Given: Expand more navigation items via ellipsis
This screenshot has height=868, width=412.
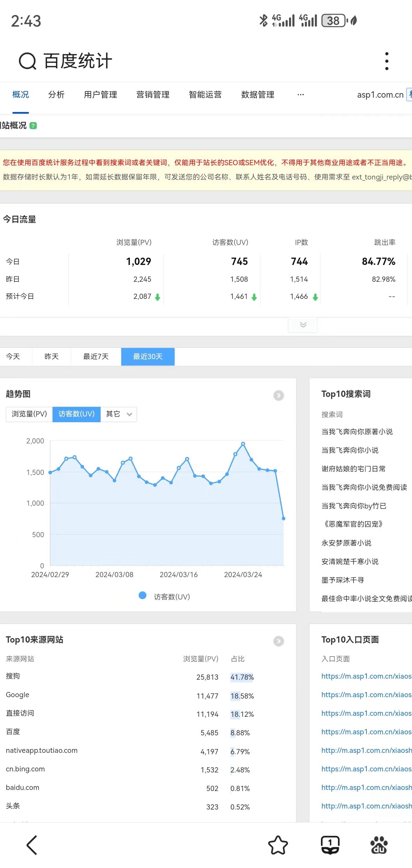Looking at the screenshot, I should pyautogui.click(x=301, y=94).
